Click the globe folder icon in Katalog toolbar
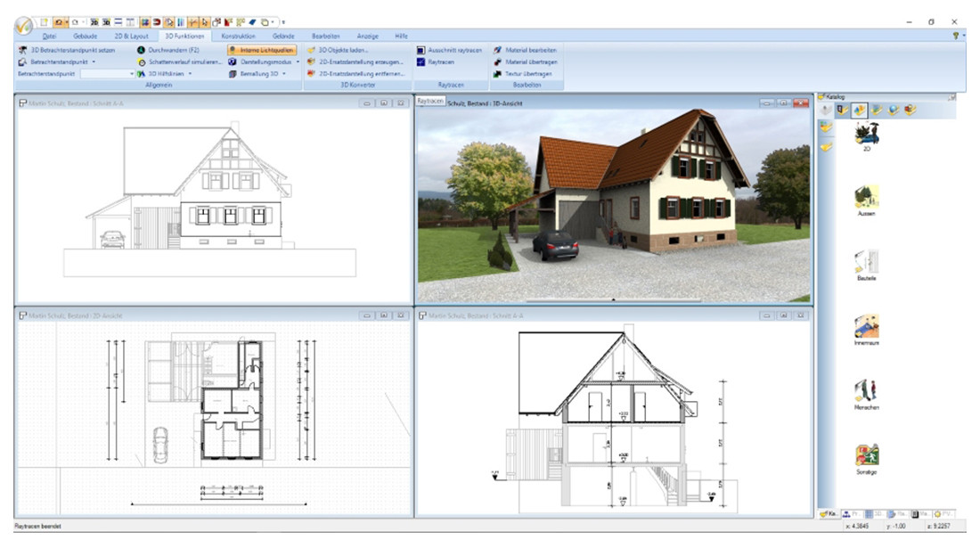Viewport: 980px width, 548px height. tap(894, 110)
